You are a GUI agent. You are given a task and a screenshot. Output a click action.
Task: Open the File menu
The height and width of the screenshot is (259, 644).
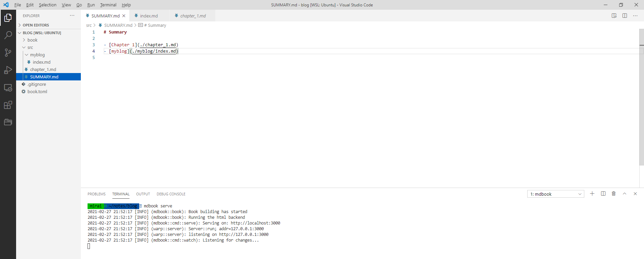tap(18, 5)
